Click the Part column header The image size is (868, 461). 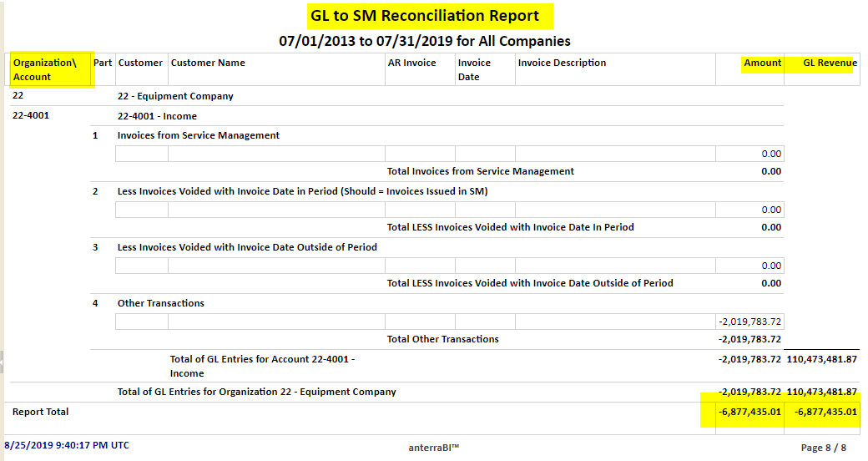click(103, 63)
